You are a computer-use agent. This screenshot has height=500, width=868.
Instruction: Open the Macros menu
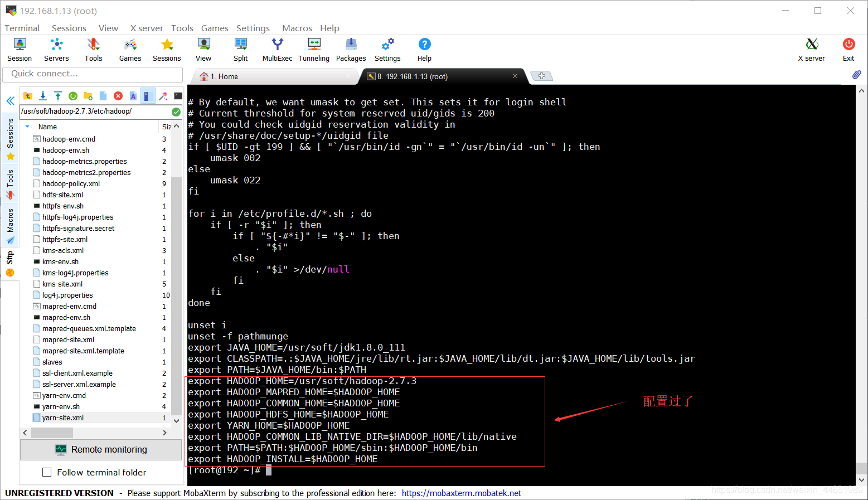click(297, 28)
